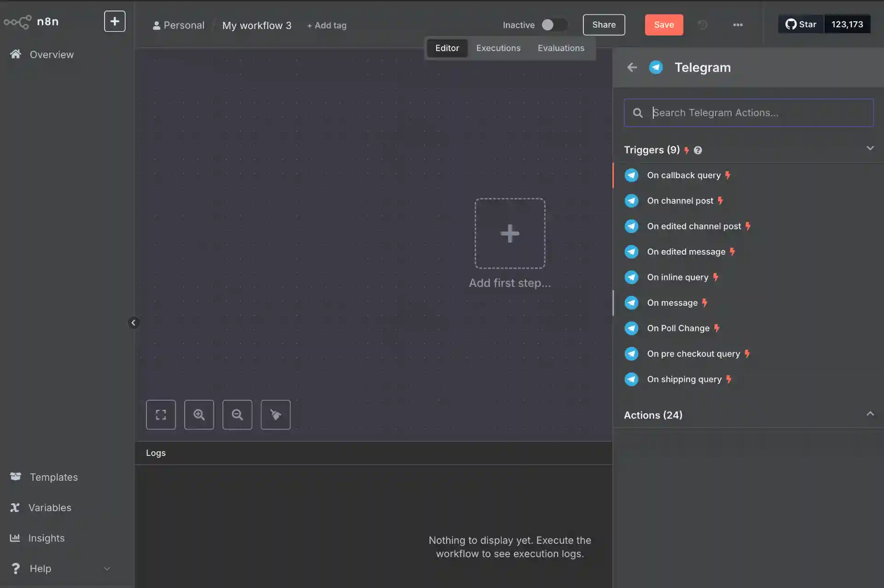This screenshot has width=884, height=588.
Task: Click the Triggers help question icon
Action: 698,151
